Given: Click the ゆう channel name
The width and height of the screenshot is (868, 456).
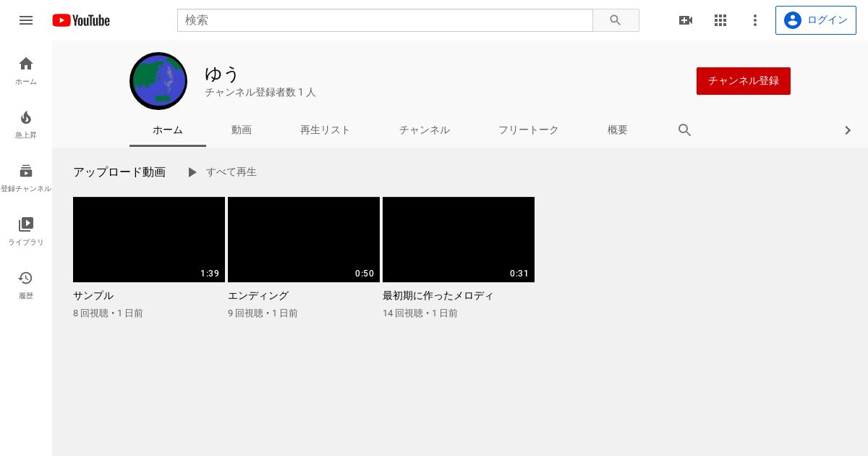Looking at the screenshot, I should (x=222, y=74).
